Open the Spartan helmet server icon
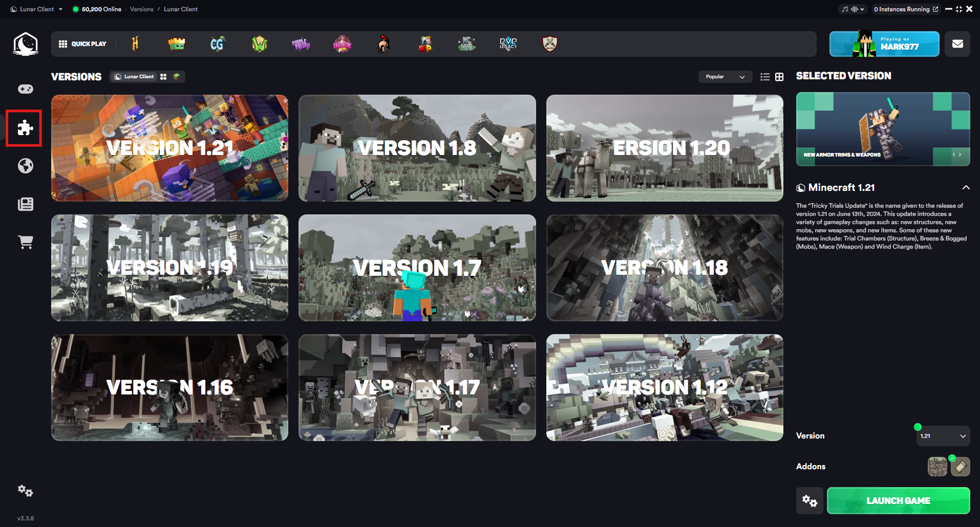This screenshot has width=980, height=527. point(384,44)
